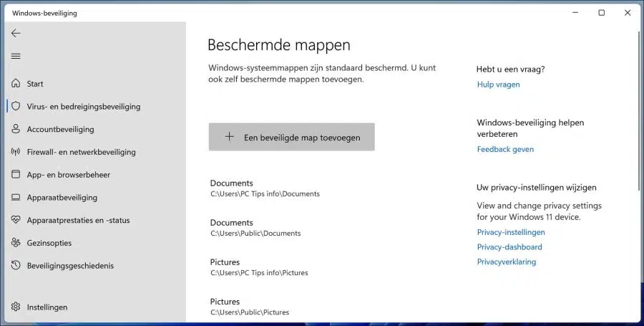The width and height of the screenshot is (644, 326).
Task: Click the Hulp vragen link
Action: coord(498,85)
